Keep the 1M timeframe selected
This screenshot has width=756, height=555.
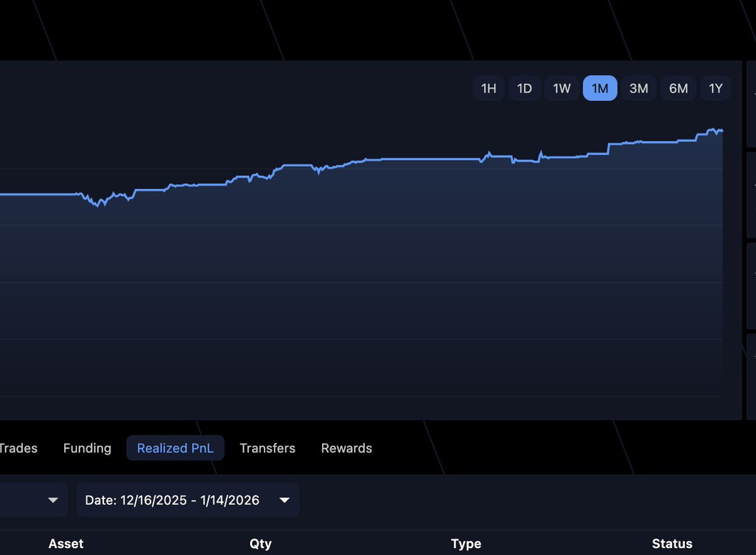[600, 88]
